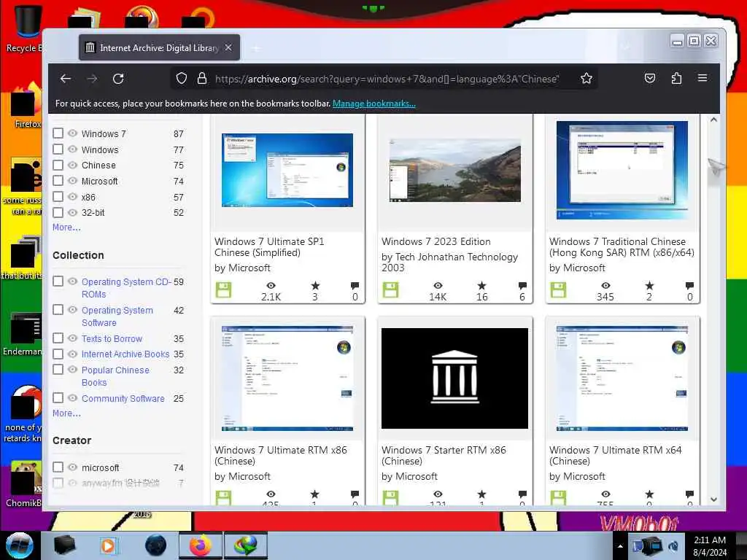747x560 pixels.
Task: Click the views eye on Traditional Chinese RTM card
Action: point(605,285)
